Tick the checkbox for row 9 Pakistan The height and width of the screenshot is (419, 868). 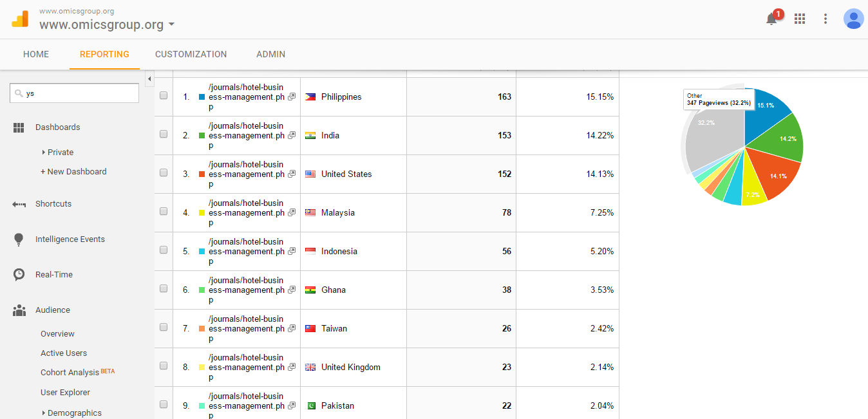click(164, 404)
